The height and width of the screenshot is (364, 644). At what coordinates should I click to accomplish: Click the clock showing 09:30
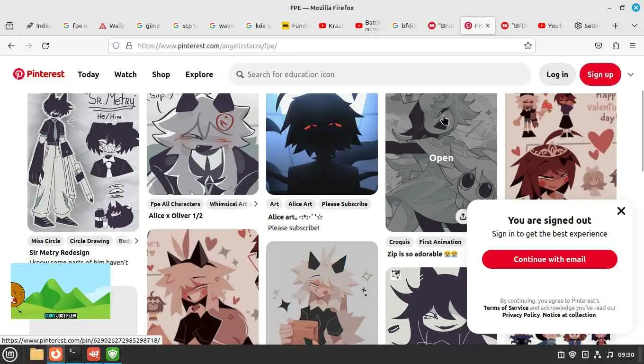pyautogui.click(x=626, y=355)
